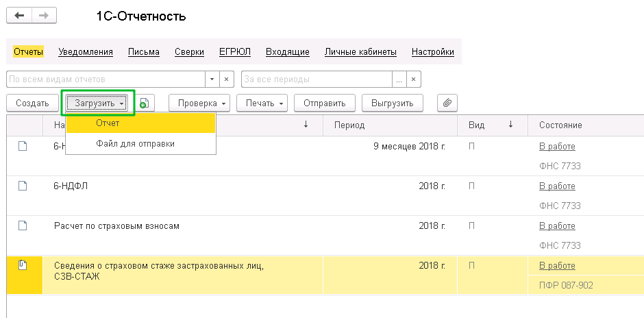The image size is (644, 318).
Task: Click the document icon of 9 месяцев 2018 row
Action: click(23, 146)
